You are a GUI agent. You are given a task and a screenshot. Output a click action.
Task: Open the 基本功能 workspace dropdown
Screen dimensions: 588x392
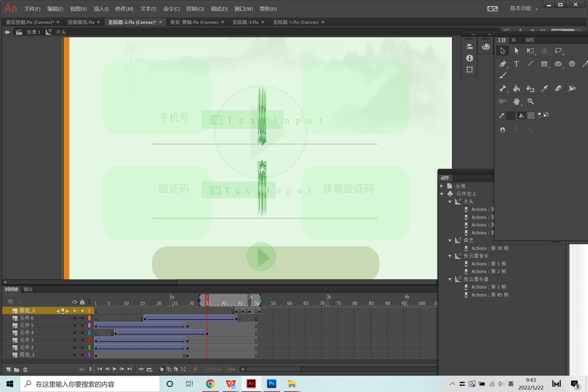[523, 9]
